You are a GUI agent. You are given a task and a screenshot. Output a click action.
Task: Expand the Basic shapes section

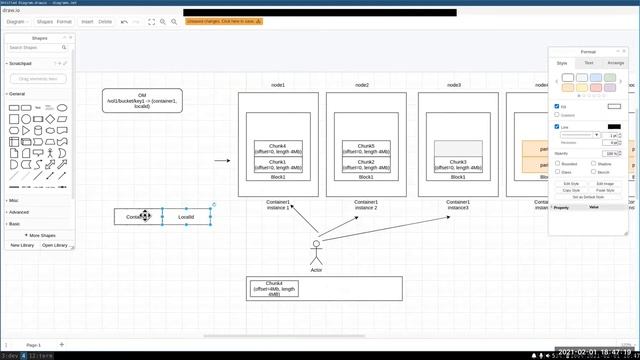tap(13, 224)
